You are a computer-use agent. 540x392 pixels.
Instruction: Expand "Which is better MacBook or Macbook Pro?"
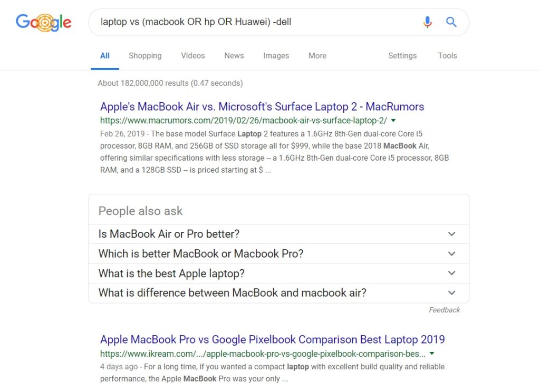pyautogui.click(x=278, y=254)
